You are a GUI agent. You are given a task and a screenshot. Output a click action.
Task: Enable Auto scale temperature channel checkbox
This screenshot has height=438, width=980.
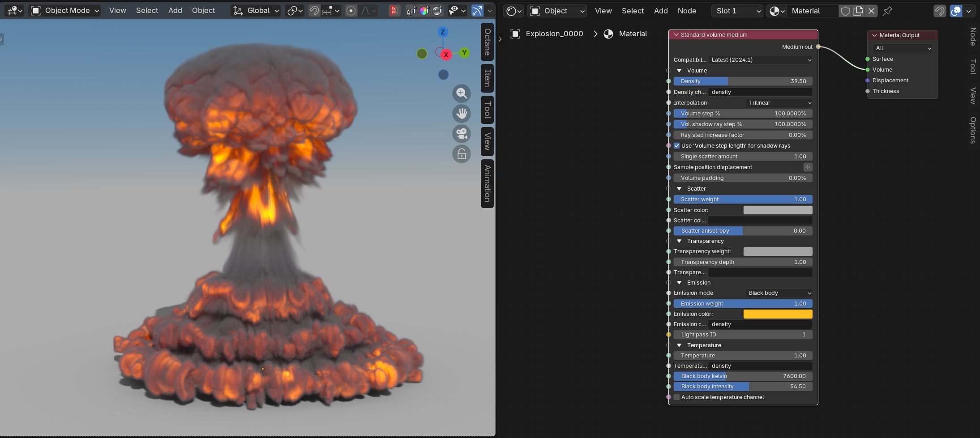tap(676, 397)
